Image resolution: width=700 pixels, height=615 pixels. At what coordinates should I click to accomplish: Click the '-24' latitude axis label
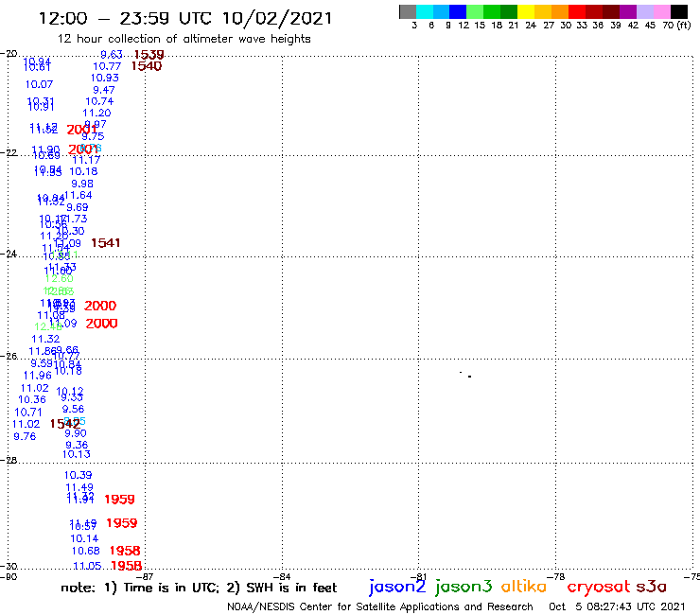pyautogui.click(x=9, y=255)
